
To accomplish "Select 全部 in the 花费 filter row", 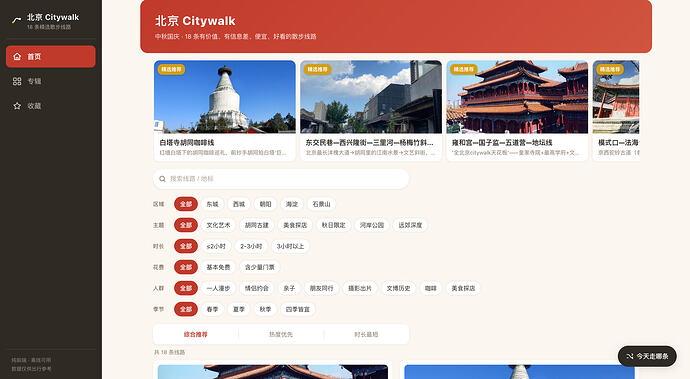I will coord(186,267).
